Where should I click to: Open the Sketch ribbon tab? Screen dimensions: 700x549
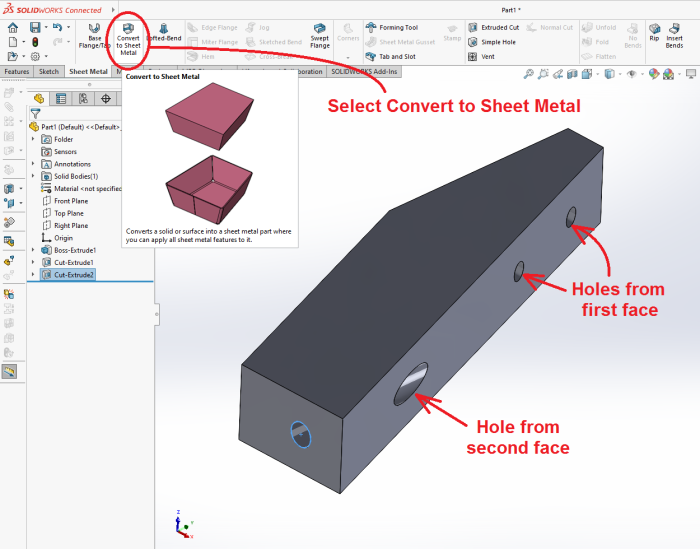[48, 72]
